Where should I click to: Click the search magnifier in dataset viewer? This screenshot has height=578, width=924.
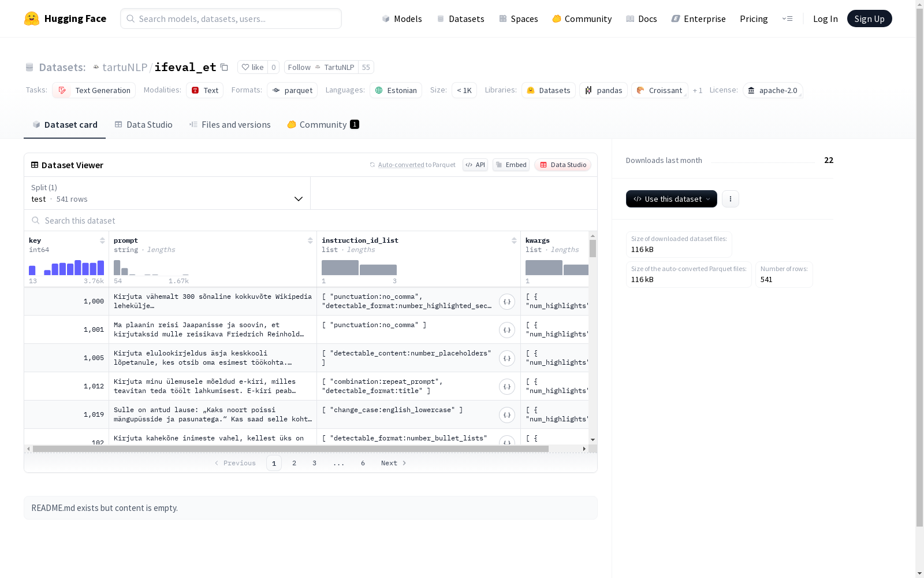36,220
